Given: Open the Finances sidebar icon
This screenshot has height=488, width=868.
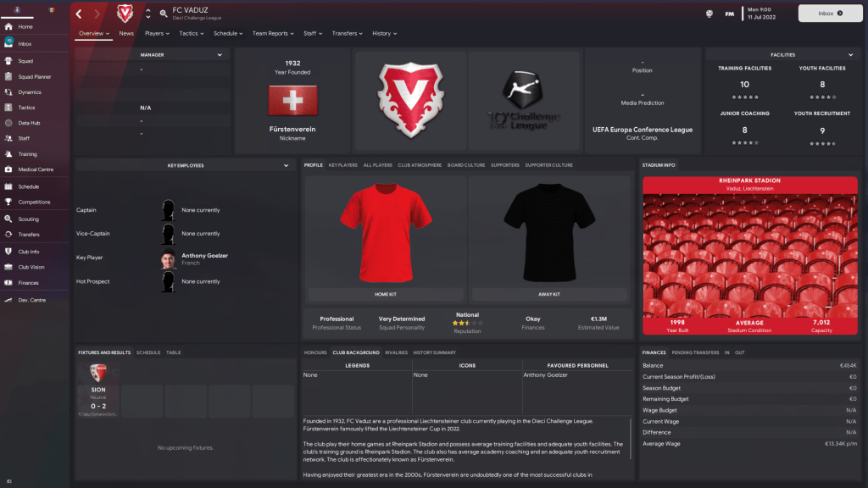Looking at the screenshot, I should (8, 283).
